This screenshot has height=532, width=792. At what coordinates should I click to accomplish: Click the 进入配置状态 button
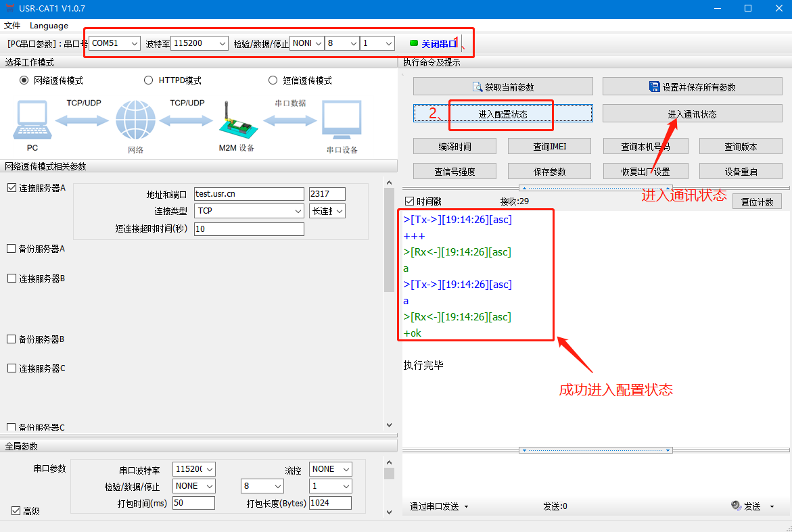pyautogui.click(x=503, y=114)
